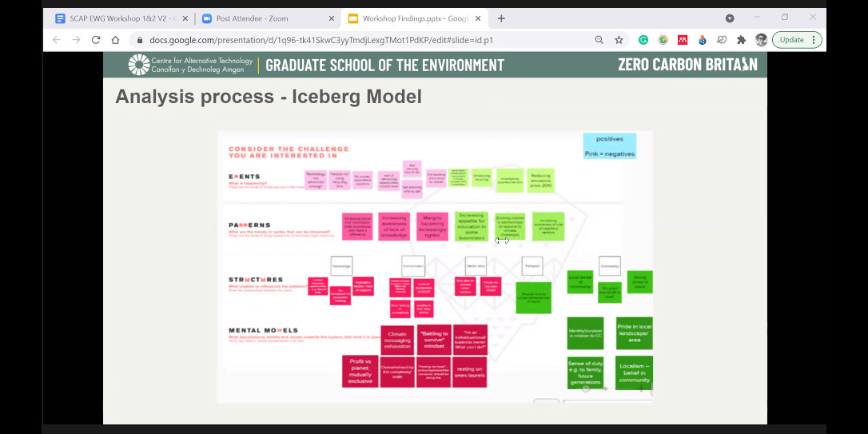Click 'Lack of awareness of SCAP' pink note

pos(424,288)
